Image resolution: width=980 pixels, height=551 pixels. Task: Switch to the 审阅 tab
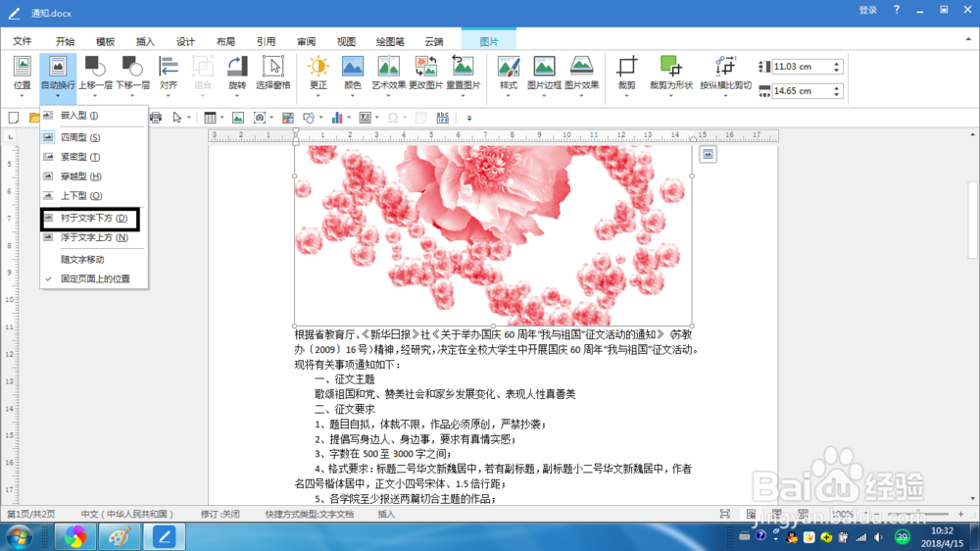[x=306, y=41]
